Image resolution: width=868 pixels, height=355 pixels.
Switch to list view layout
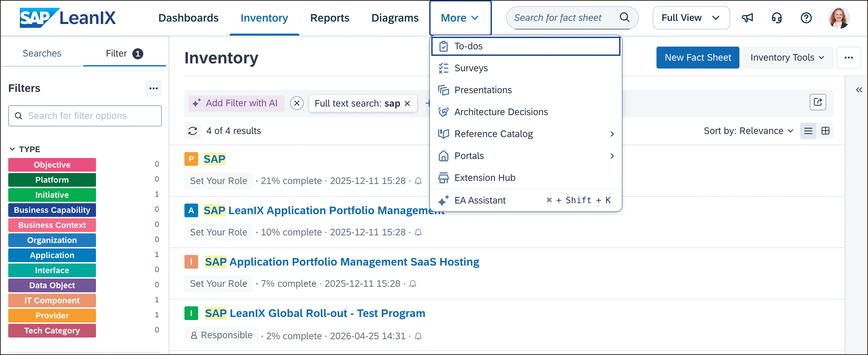808,131
